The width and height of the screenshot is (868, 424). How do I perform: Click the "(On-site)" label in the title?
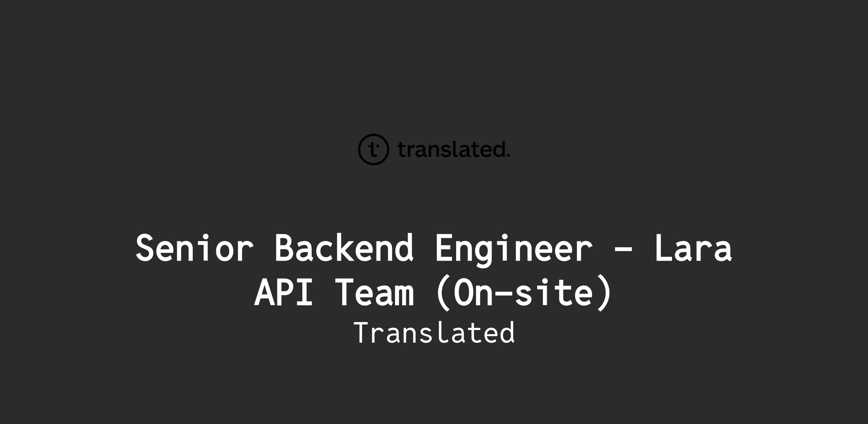click(x=524, y=292)
